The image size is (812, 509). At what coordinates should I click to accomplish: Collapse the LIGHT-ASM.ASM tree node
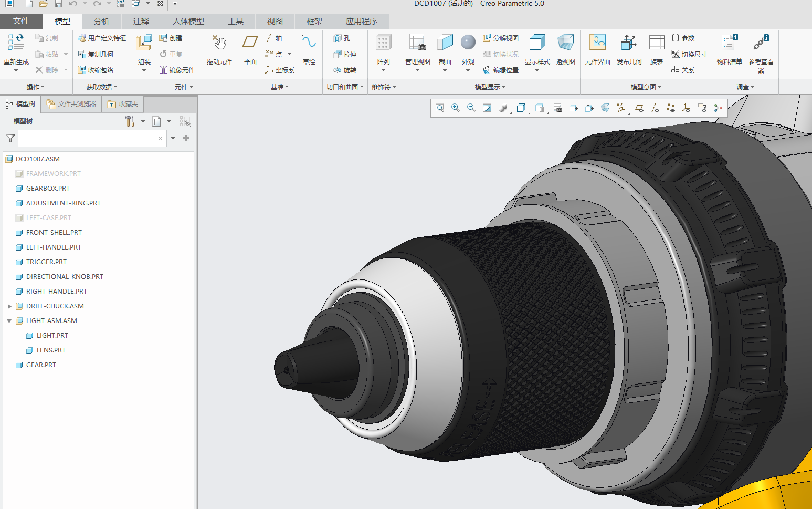tap(8, 320)
